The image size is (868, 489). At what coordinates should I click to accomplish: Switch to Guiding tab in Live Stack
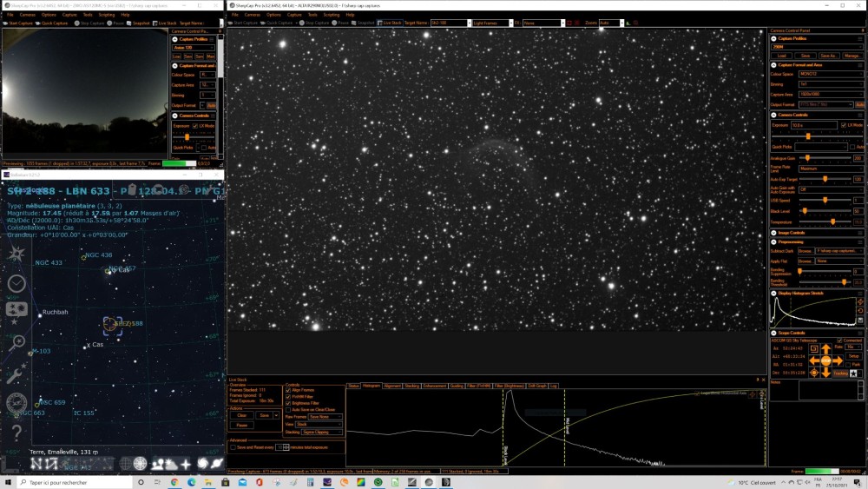(x=457, y=386)
